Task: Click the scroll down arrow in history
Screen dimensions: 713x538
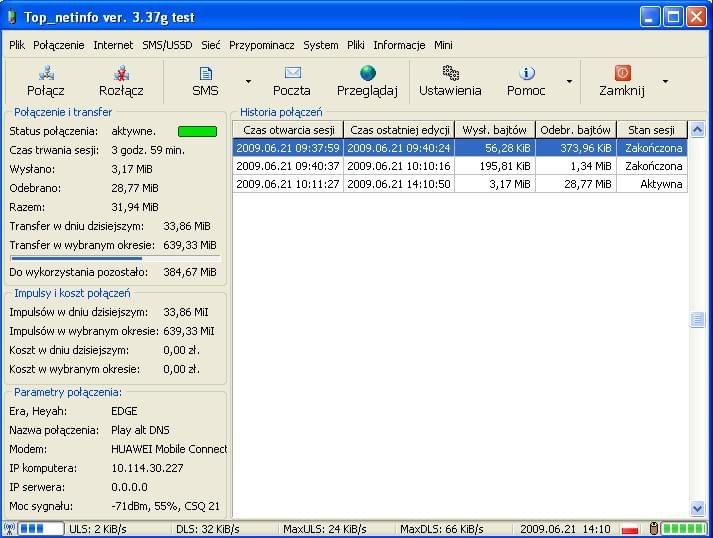Action: pos(697,508)
